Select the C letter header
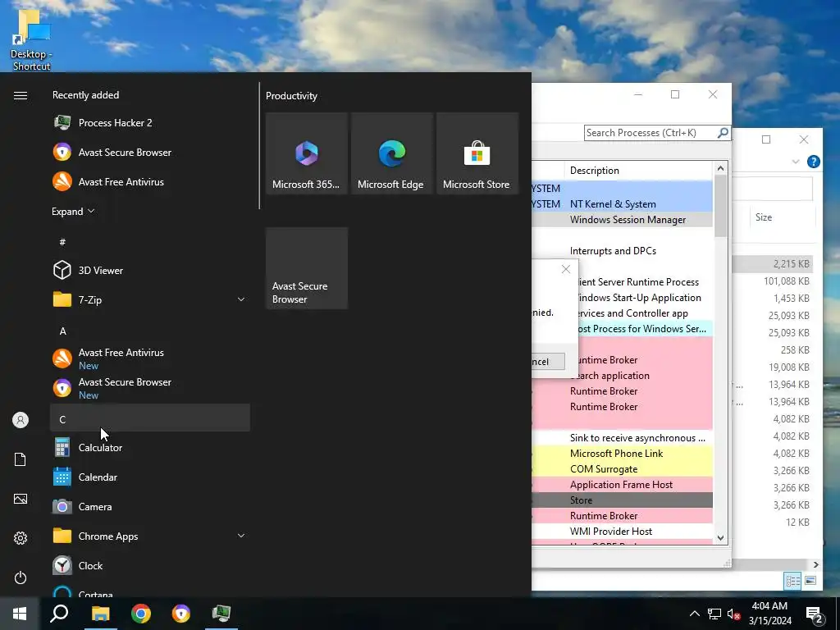 [x=150, y=418]
